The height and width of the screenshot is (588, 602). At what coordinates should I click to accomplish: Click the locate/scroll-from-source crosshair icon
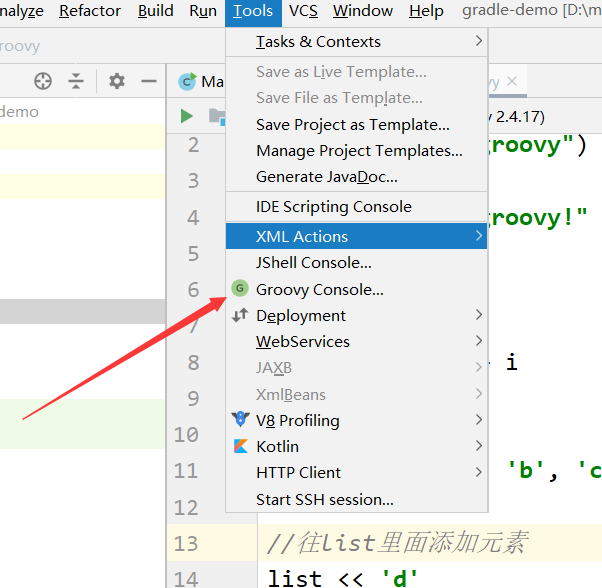pyautogui.click(x=43, y=81)
